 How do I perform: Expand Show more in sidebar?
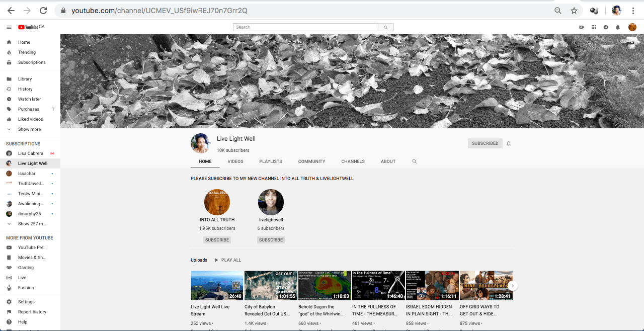[x=30, y=129]
